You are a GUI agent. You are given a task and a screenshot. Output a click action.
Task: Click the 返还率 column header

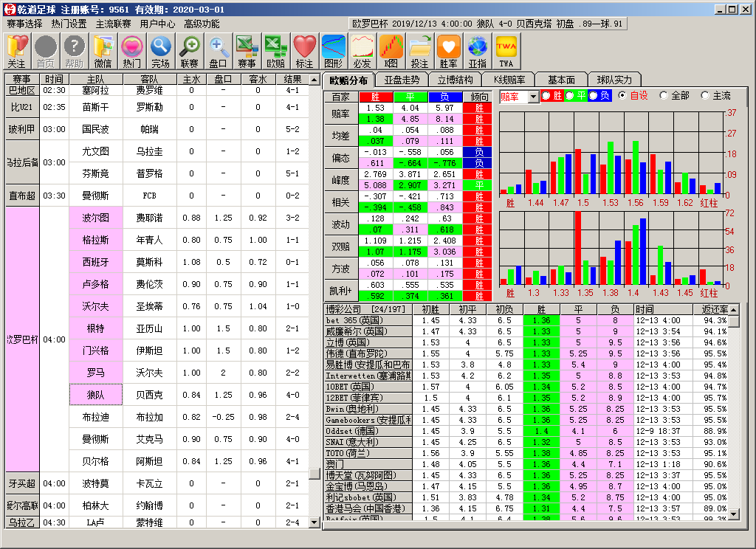(x=711, y=309)
